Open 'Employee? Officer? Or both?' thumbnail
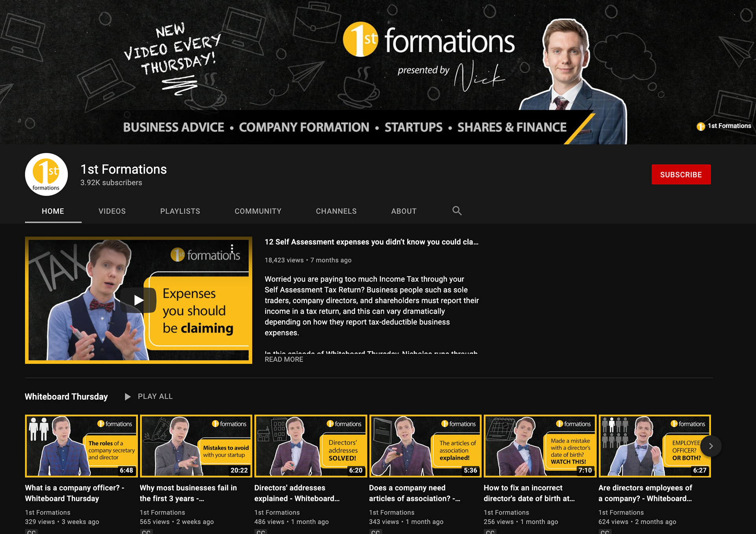This screenshot has height=534, width=756. (654, 446)
